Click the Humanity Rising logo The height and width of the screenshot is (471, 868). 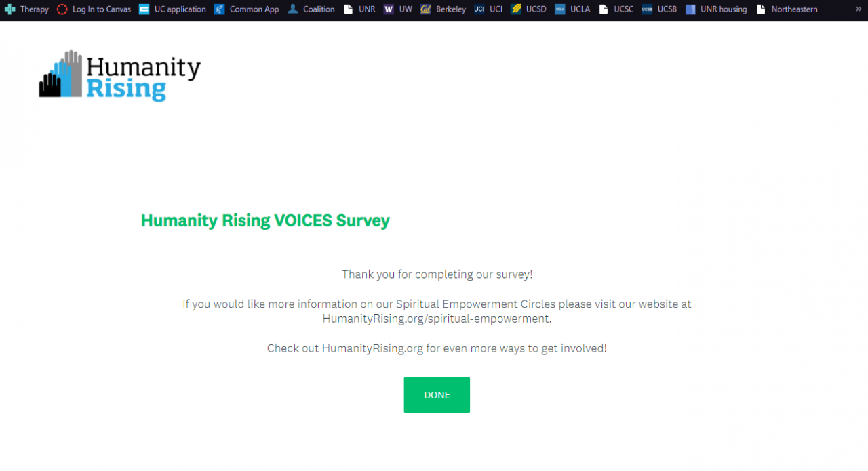coord(120,76)
